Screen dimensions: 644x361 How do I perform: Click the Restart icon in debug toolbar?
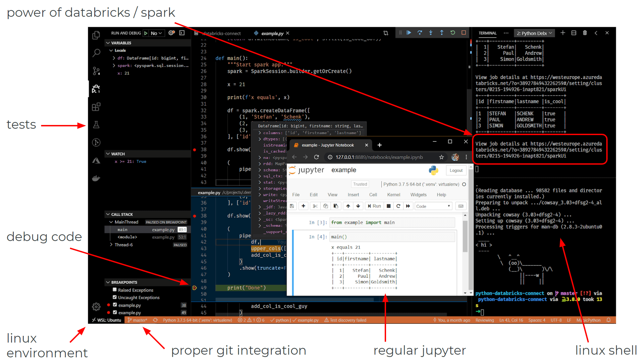453,33
